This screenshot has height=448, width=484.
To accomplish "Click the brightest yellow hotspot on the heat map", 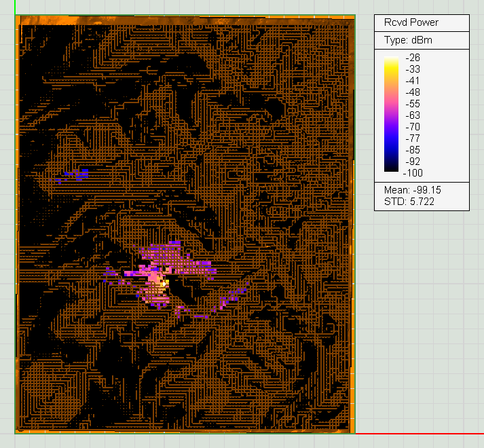I will pos(162,282).
